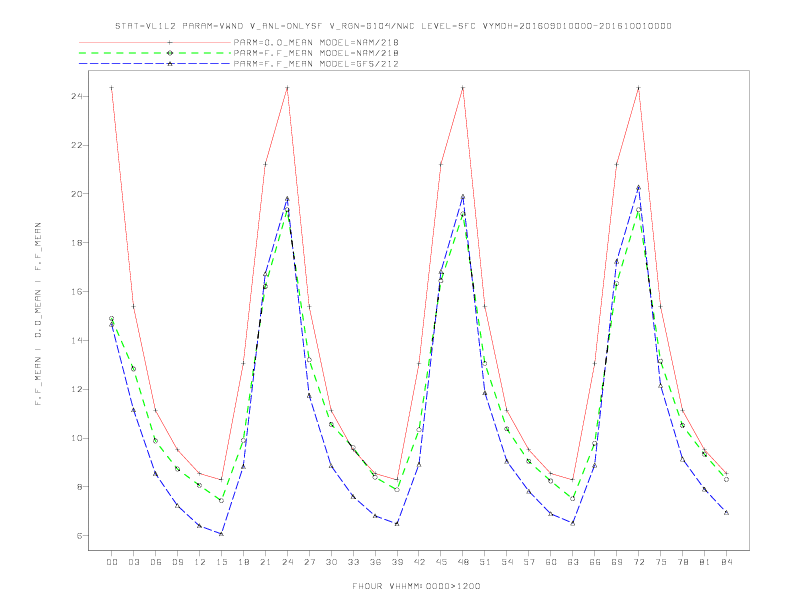Click the plus marker on red legend line

170,42
